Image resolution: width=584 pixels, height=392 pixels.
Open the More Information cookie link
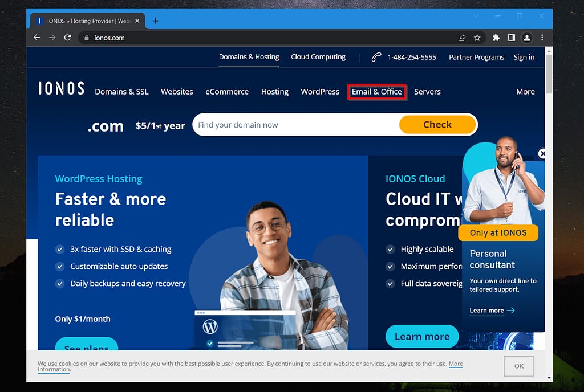(456, 364)
